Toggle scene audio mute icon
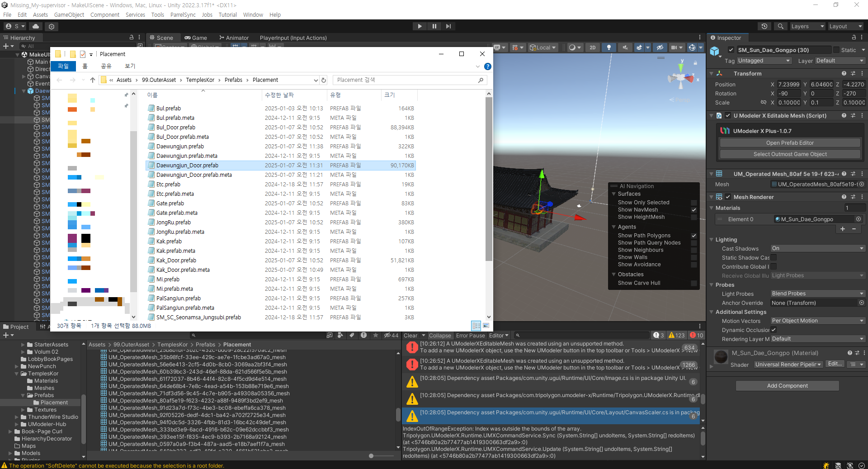The image size is (868, 469). click(625, 47)
